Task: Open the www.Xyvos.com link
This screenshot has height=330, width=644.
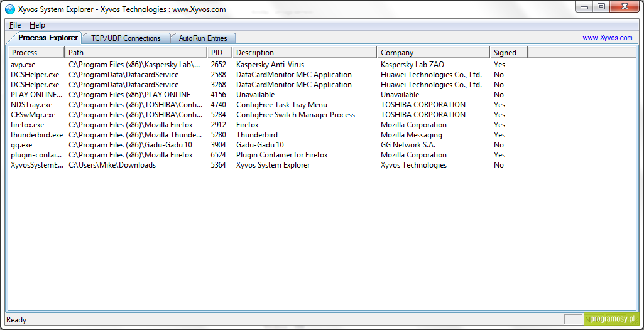Action: pyautogui.click(x=608, y=38)
